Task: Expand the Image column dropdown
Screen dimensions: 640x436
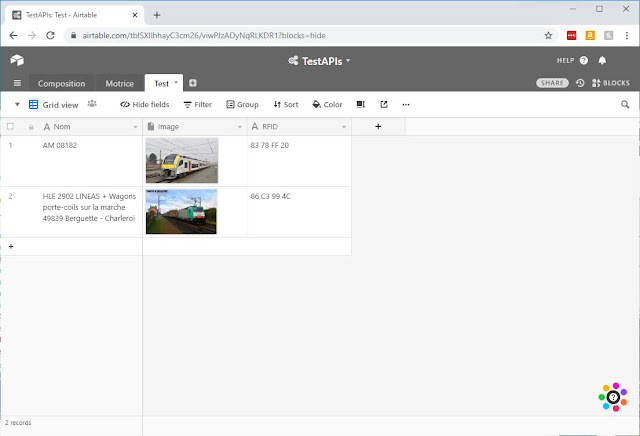Action: pyautogui.click(x=240, y=127)
